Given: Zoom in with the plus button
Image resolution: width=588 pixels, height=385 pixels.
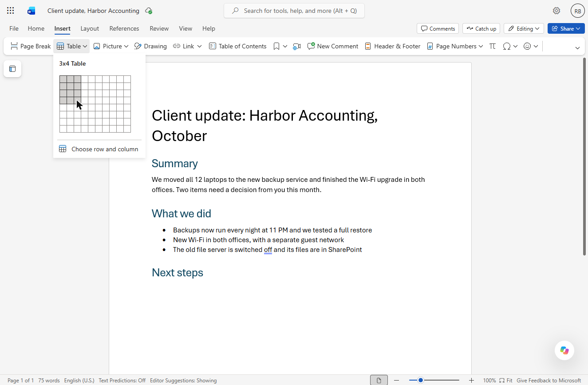Looking at the screenshot, I should tap(471, 380).
